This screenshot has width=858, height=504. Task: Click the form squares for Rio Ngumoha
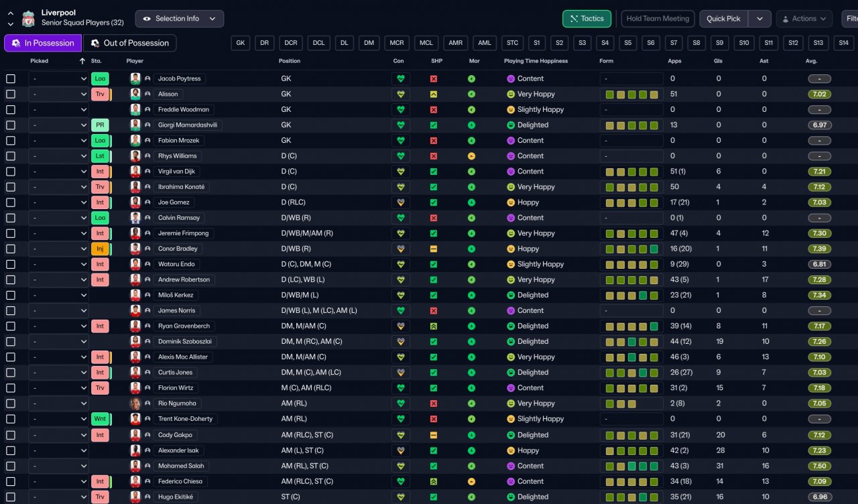coord(631,403)
